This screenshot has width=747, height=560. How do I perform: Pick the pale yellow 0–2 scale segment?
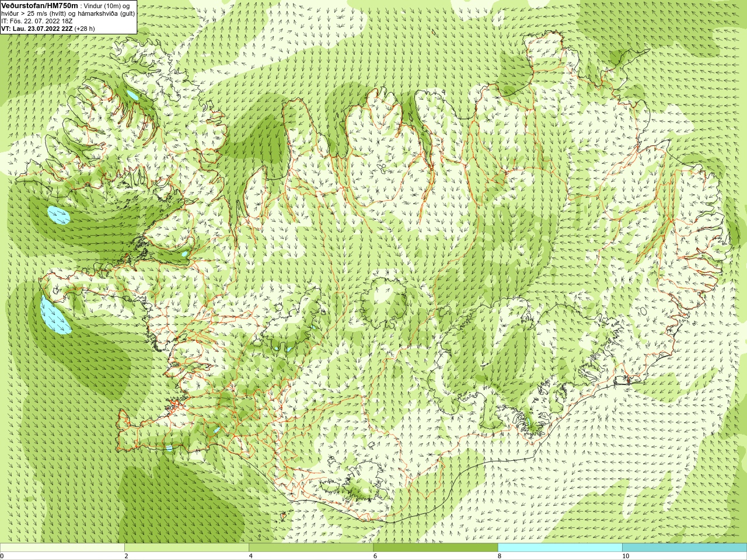pos(62,548)
